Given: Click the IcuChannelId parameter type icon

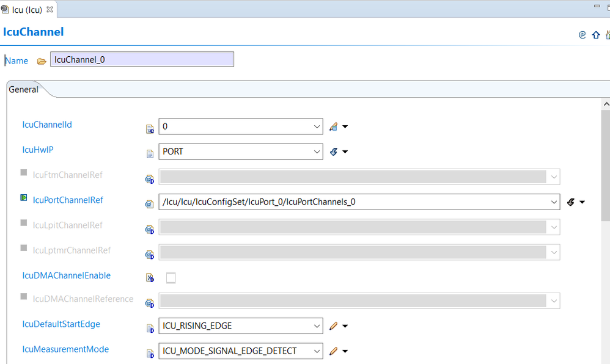Looking at the screenshot, I should [150, 129].
